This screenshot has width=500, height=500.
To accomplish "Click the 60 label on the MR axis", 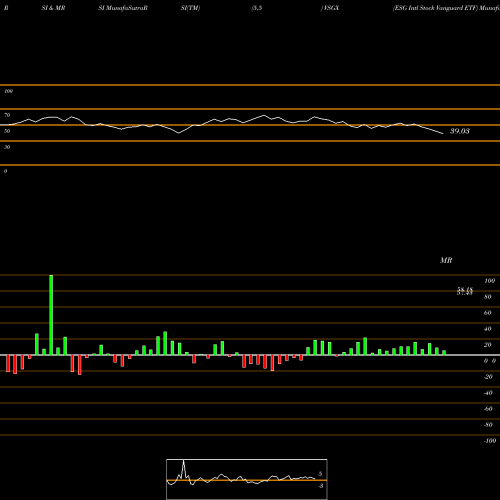I will (488, 313).
